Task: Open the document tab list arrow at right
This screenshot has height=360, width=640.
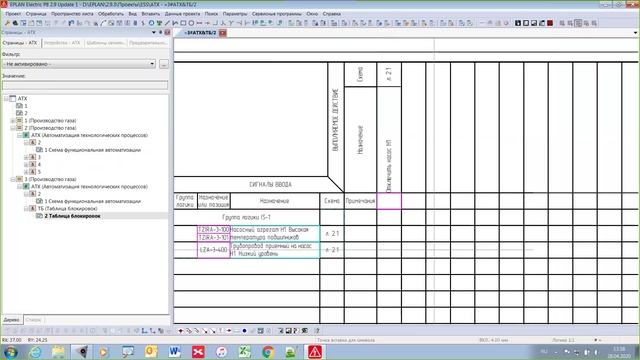Action: [636, 33]
